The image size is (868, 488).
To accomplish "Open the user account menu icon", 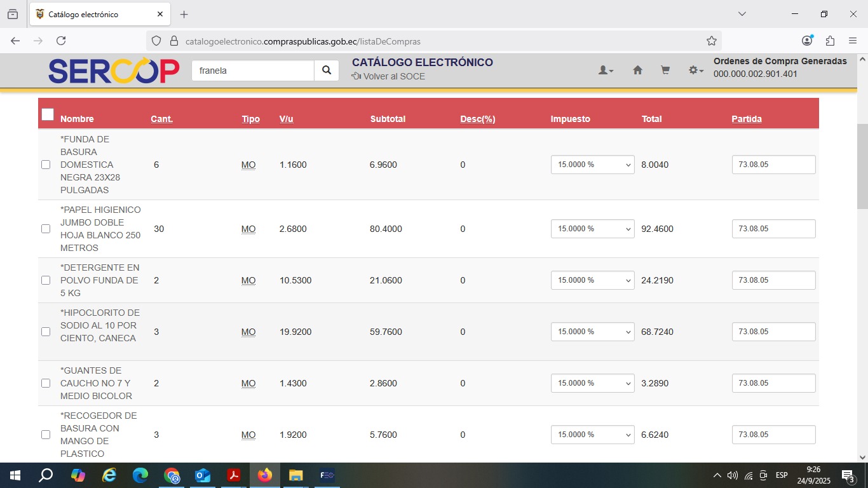I will pos(605,71).
